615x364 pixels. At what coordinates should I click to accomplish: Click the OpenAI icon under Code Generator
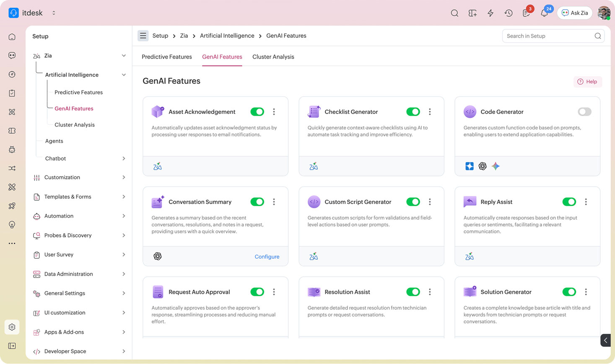(483, 166)
